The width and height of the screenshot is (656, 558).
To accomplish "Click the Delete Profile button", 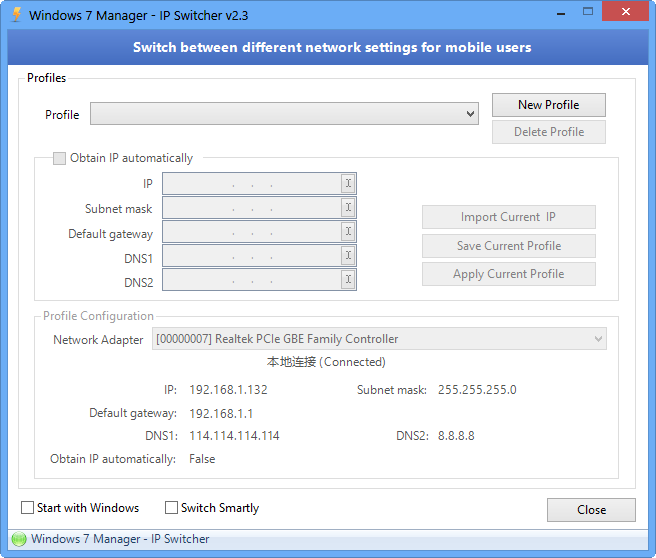I will pos(548,132).
